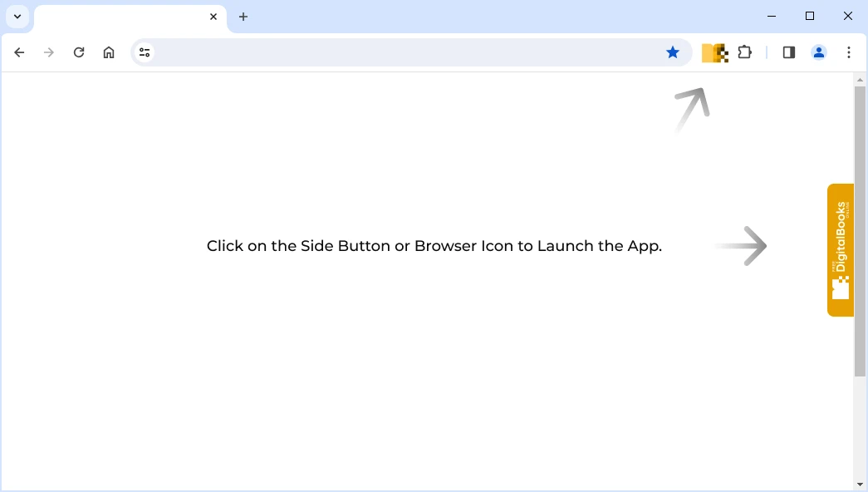
Task: Open the three-dot Chrome menu
Action: (848, 52)
